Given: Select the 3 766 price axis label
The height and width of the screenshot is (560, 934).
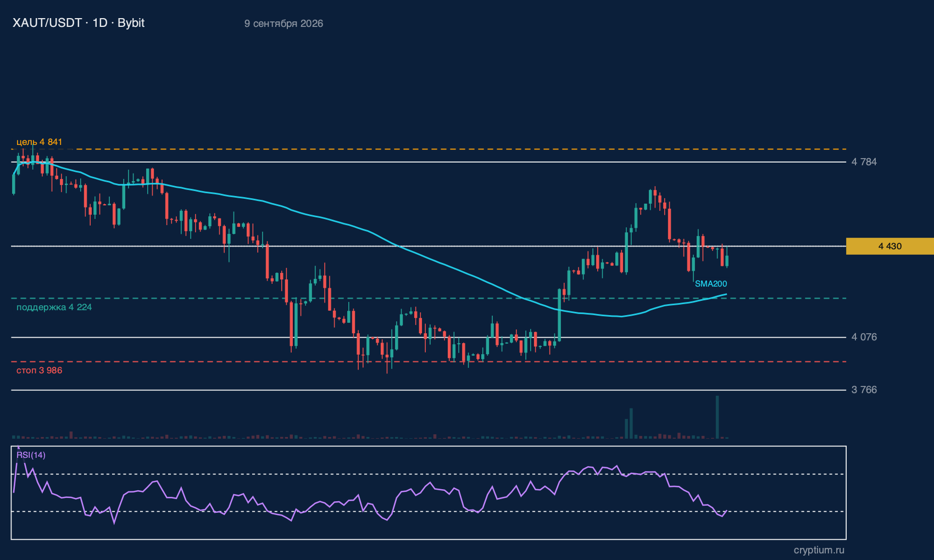Looking at the screenshot, I should [x=864, y=390].
